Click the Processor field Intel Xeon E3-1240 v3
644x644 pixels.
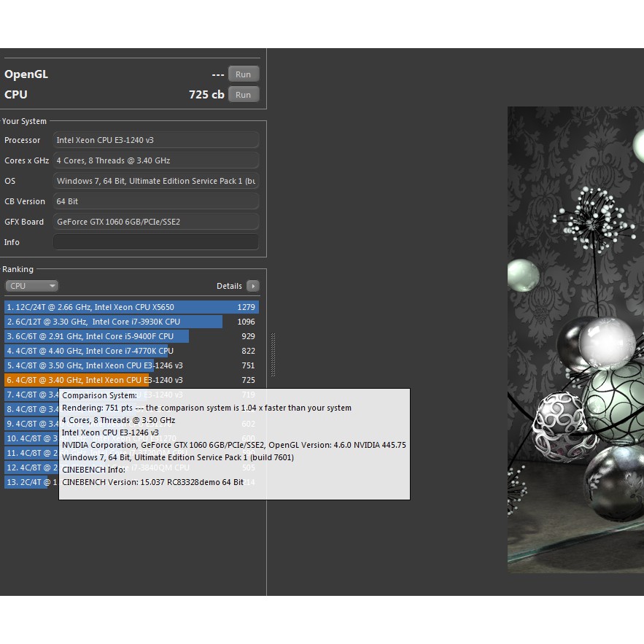coord(156,140)
